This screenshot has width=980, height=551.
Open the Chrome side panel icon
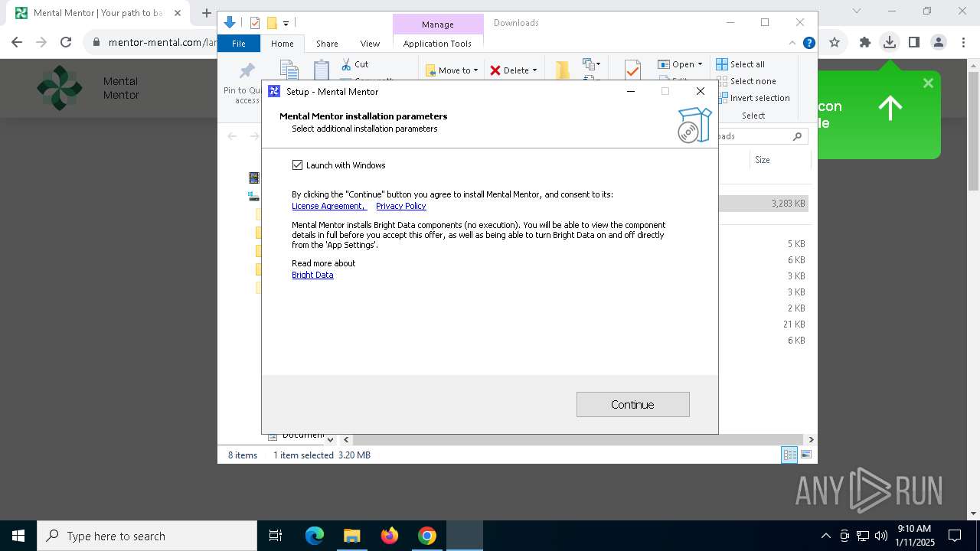(x=913, y=42)
